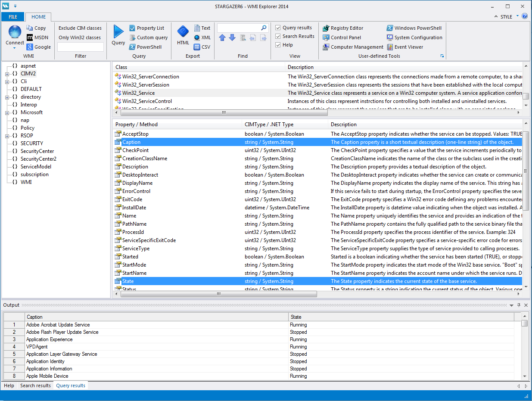This screenshot has width=532, height=401.
Task: Sort by the CIMType / .NET Type column header
Action: tap(285, 124)
